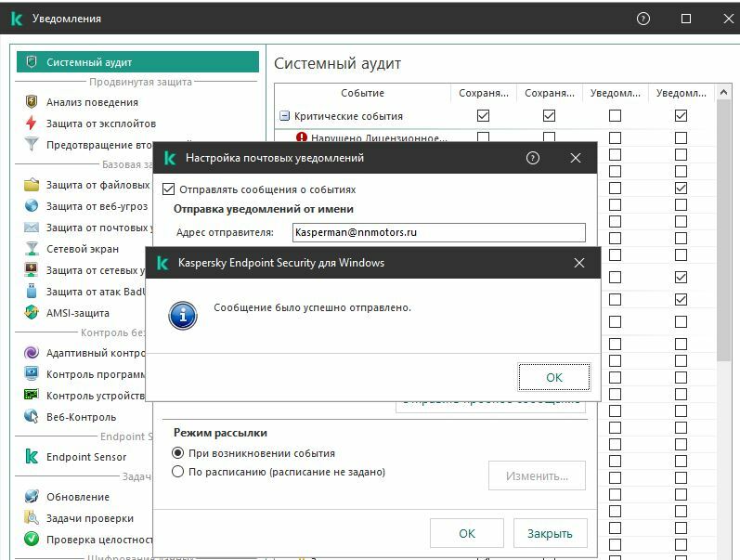This screenshot has width=740, height=560.
Task: Click the Защита от почтовых угроз envelope icon
Action: coord(32,228)
